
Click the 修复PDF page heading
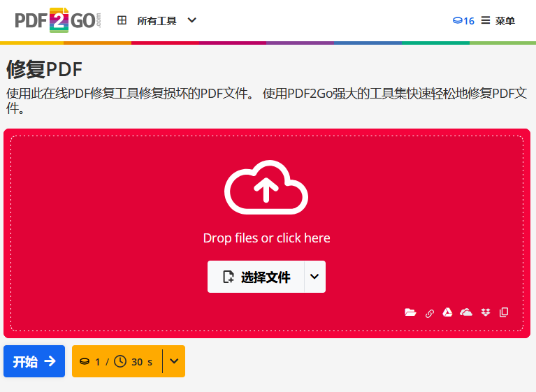click(45, 70)
